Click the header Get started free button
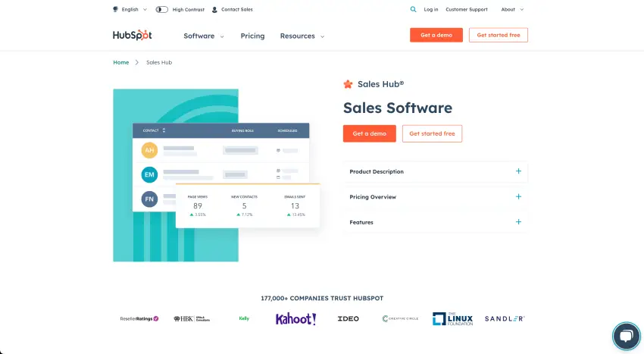Viewport: 644px width, 354px height. tap(499, 35)
